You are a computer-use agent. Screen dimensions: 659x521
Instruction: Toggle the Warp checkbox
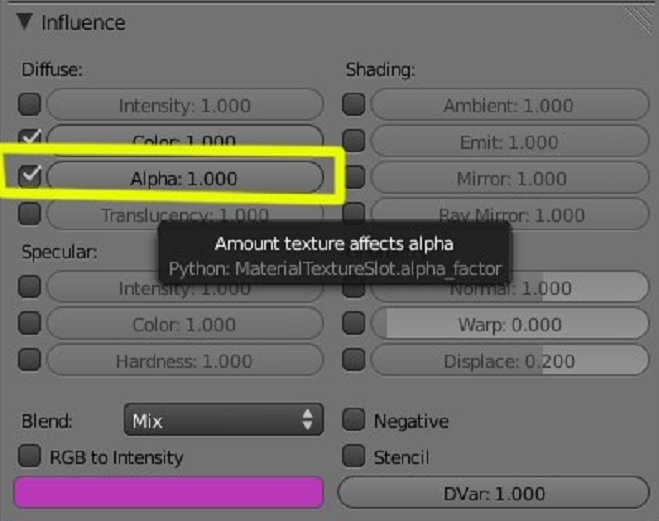(x=354, y=325)
